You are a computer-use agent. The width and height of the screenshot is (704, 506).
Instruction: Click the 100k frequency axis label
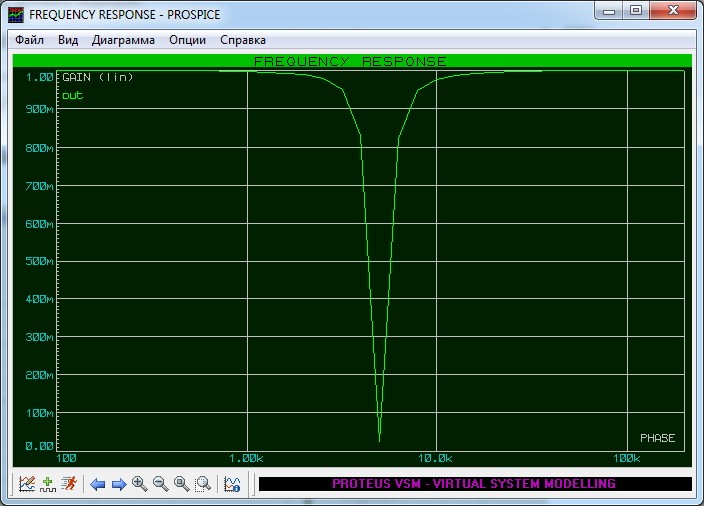tap(627, 458)
